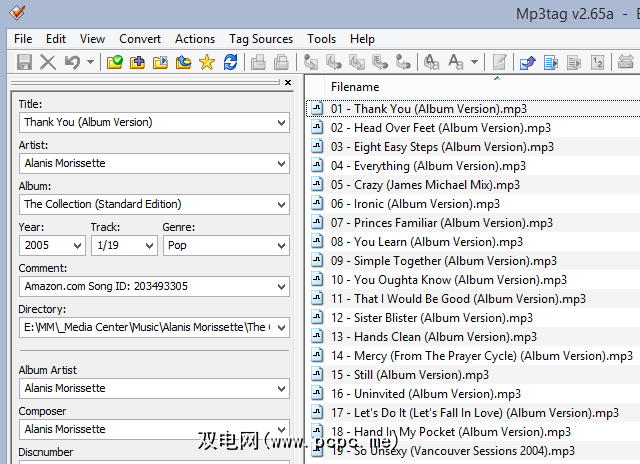This screenshot has width=640, height=464.
Task: Expand the Genre field dropdown
Action: [x=281, y=246]
